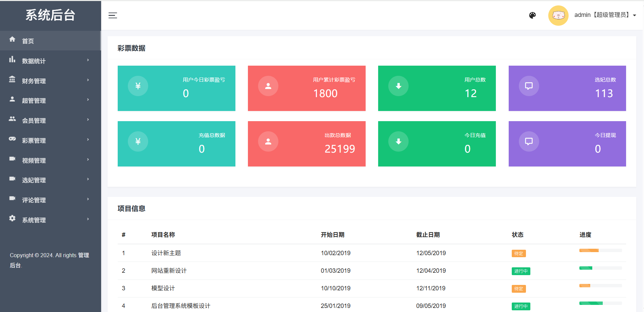Click the 系统后台 logo title
The image size is (644, 312).
click(x=50, y=15)
